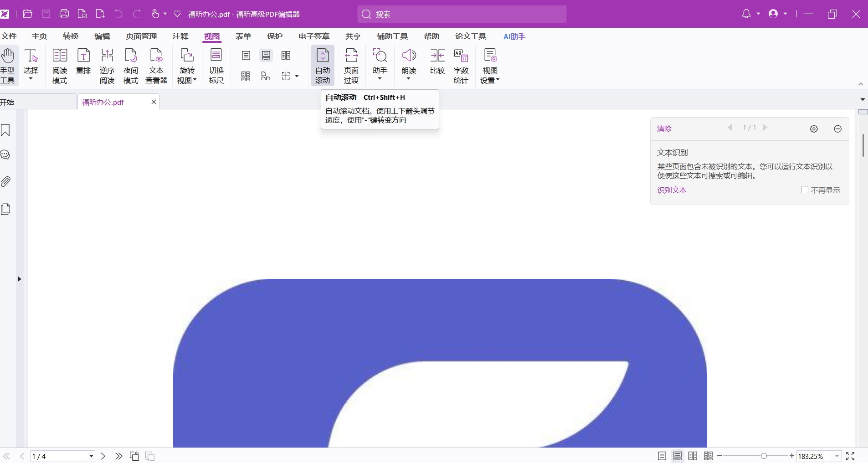This screenshot has width=868, height=463.
Task: Select continuous page view in ribbon
Action: coord(266,56)
